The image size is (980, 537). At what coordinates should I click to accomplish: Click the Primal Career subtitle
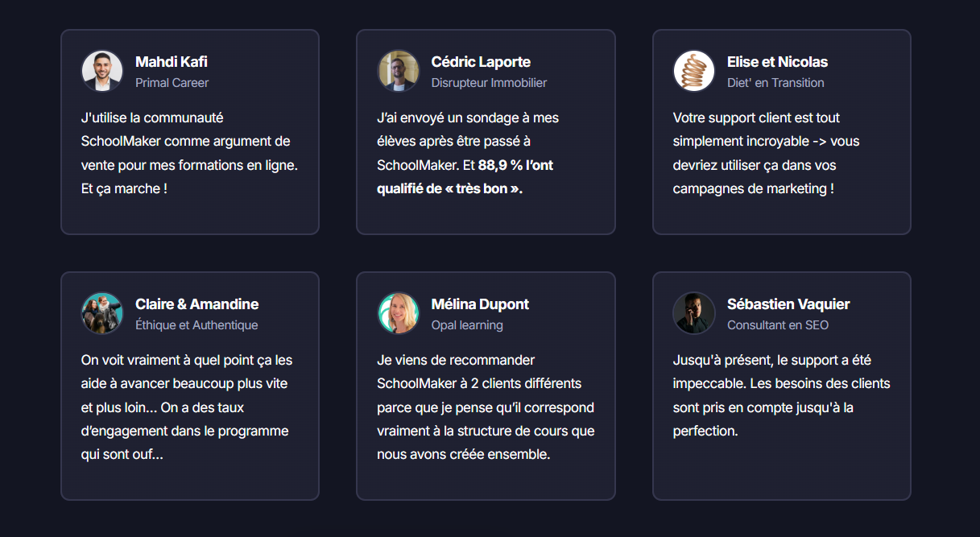tap(172, 83)
